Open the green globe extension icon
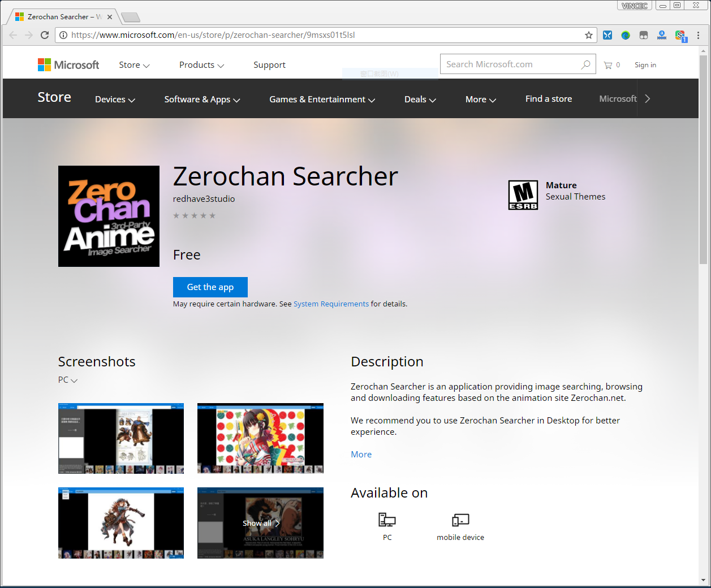 click(626, 35)
